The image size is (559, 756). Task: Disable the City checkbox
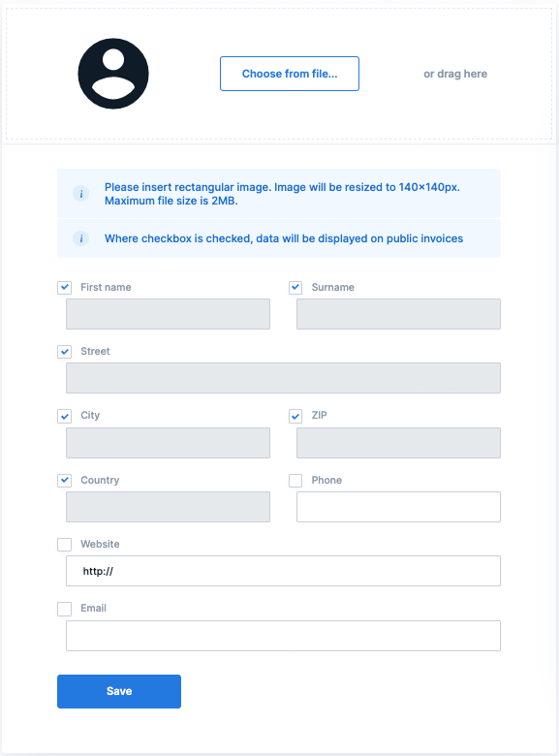pyautogui.click(x=65, y=416)
